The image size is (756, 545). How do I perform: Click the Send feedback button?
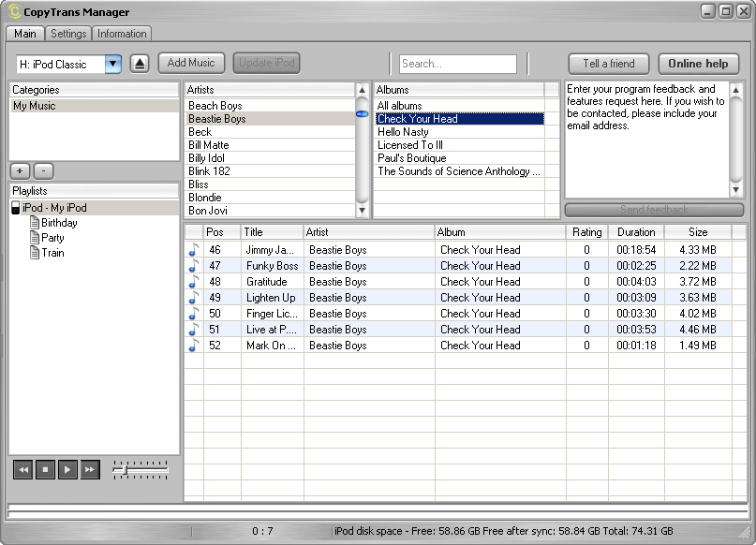[654, 210]
